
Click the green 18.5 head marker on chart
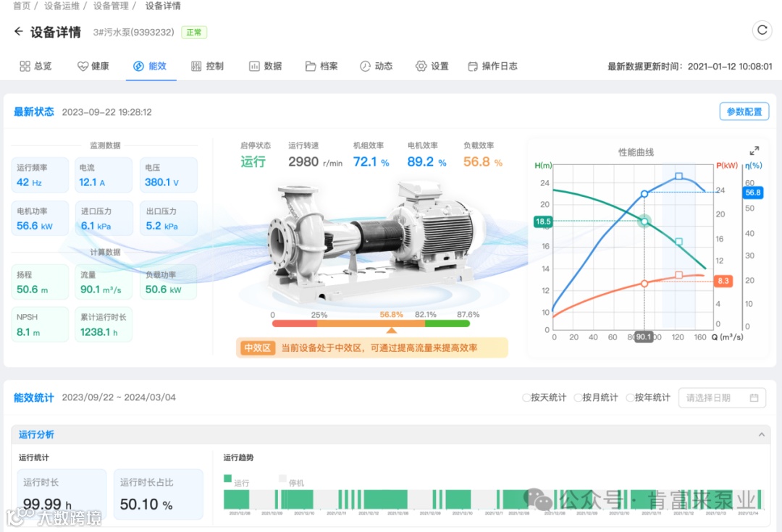click(542, 221)
